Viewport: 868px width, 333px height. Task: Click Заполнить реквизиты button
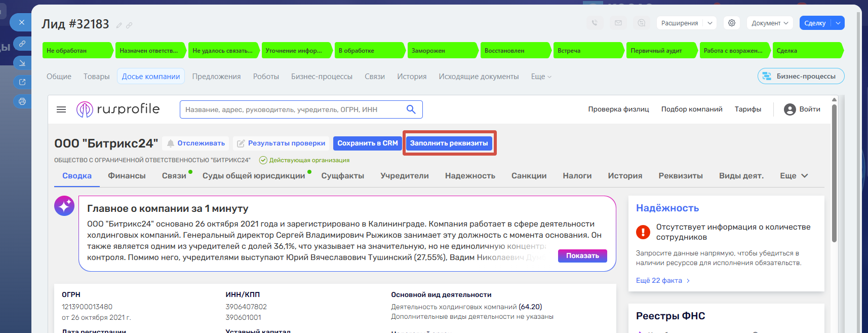tap(449, 143)
